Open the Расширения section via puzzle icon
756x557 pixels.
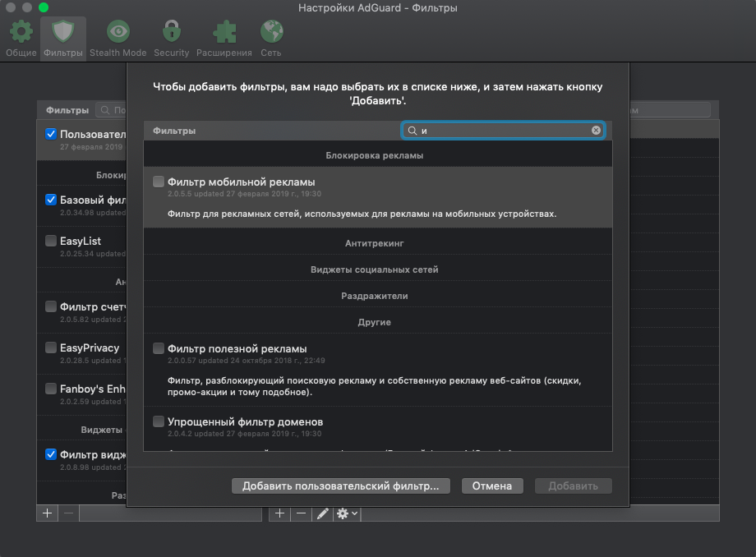click(224, 37)
